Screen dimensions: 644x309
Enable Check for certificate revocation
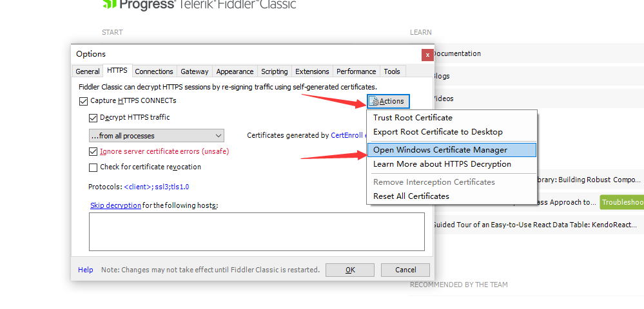point(93,167)
